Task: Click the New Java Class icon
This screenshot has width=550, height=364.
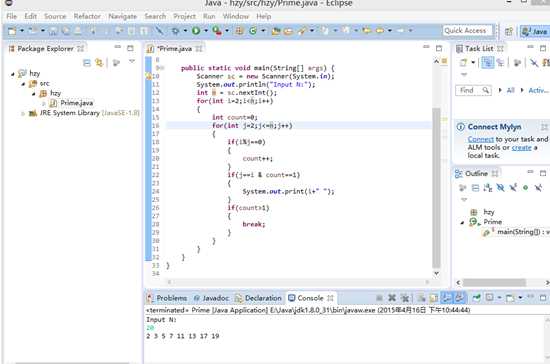Action: 253,31
